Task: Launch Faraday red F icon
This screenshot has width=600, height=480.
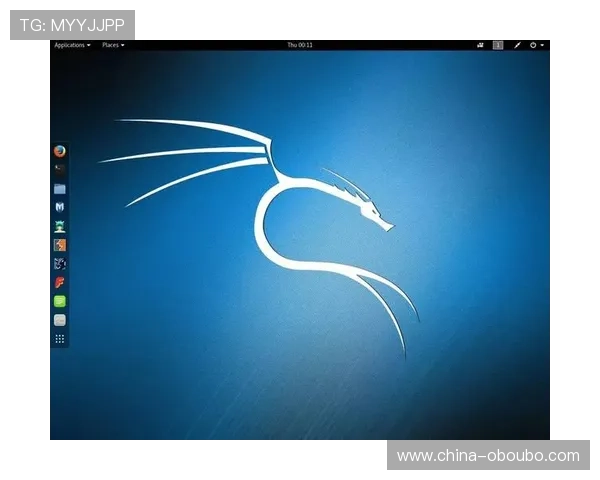Action: (60, 283)
